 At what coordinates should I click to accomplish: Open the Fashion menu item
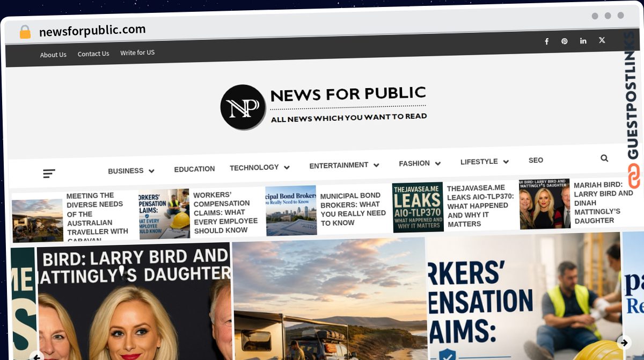(x=414, y=163)
